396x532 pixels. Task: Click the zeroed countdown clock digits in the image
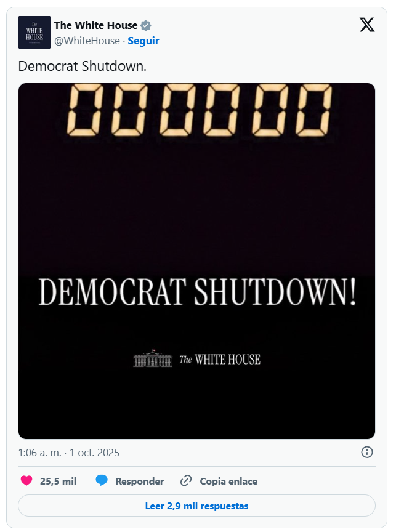click(x=198, y=110)
